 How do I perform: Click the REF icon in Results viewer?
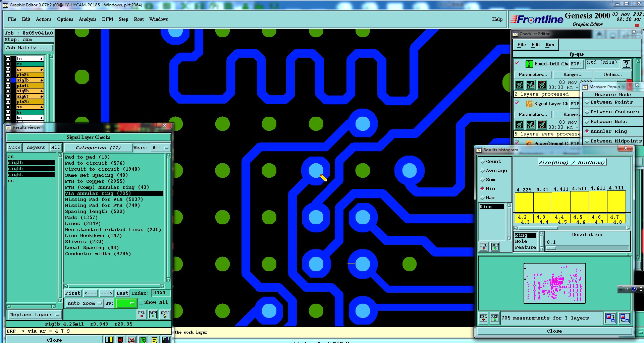tap(153, 314)
